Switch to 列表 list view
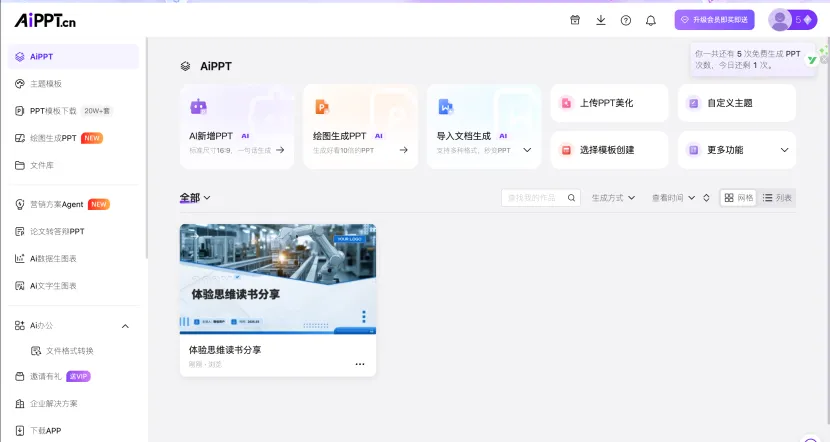Image resolution: width=830 pixels, height=442 pixels. (777, 198)
